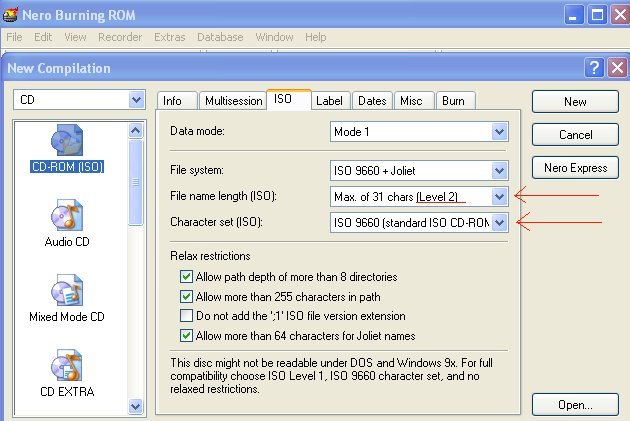
Task: Close the New Compilation dialog
Action: click(x=618, y=67)
